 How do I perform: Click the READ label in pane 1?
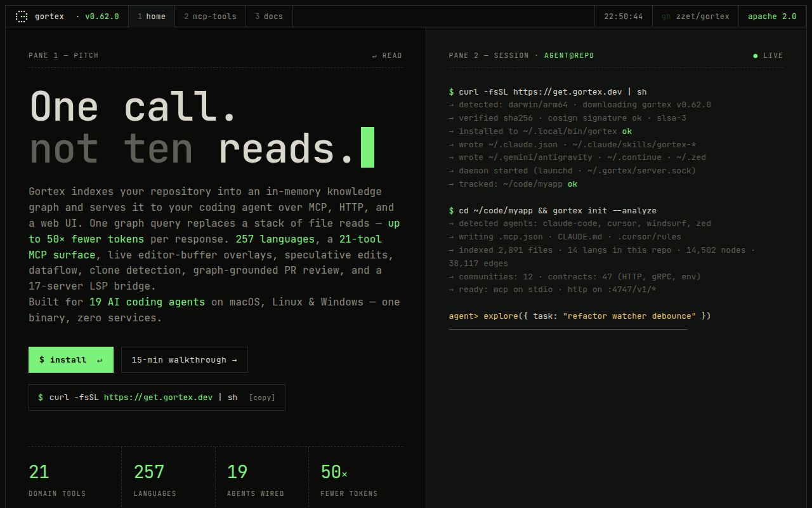tap(387, 55)
